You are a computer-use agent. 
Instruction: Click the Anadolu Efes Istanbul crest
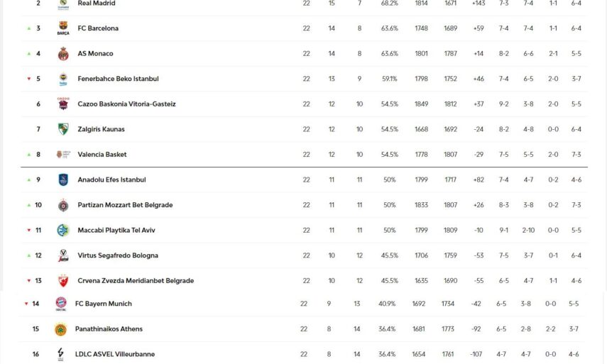coord(63,180)
